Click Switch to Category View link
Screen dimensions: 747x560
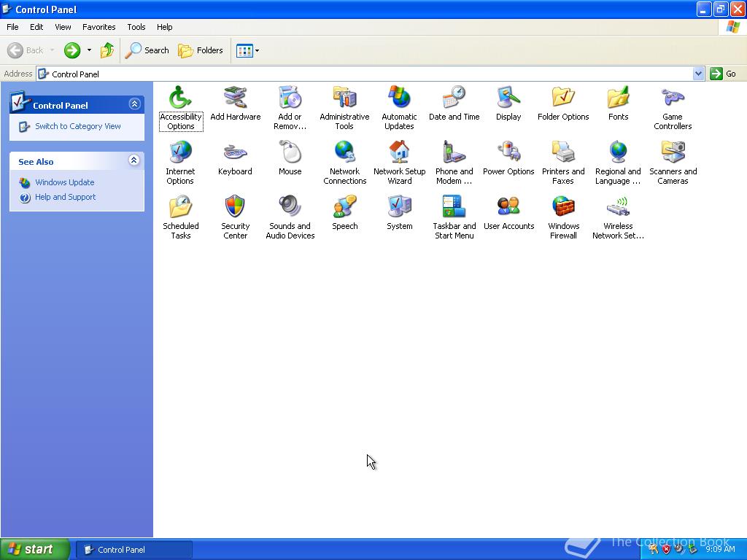[78, 126]
